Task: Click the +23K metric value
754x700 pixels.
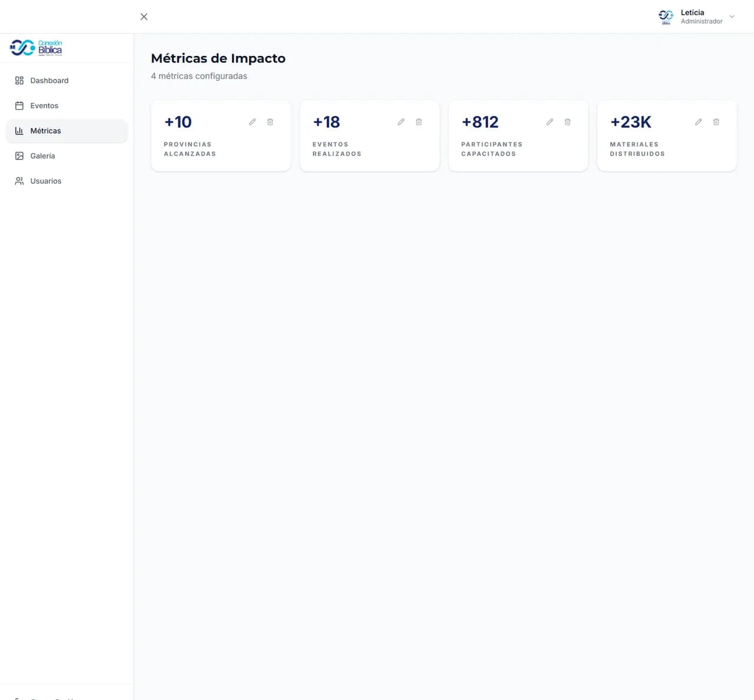Action: 631,122
